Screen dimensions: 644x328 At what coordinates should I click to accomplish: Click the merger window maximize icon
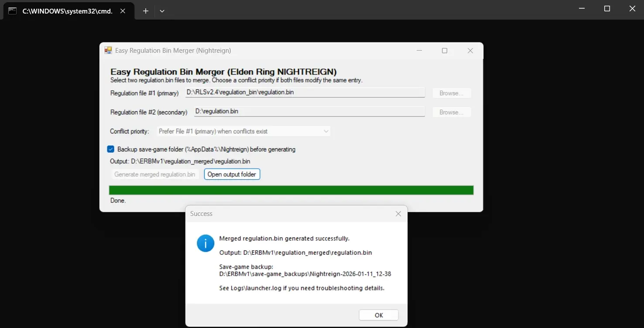(445, 51)
